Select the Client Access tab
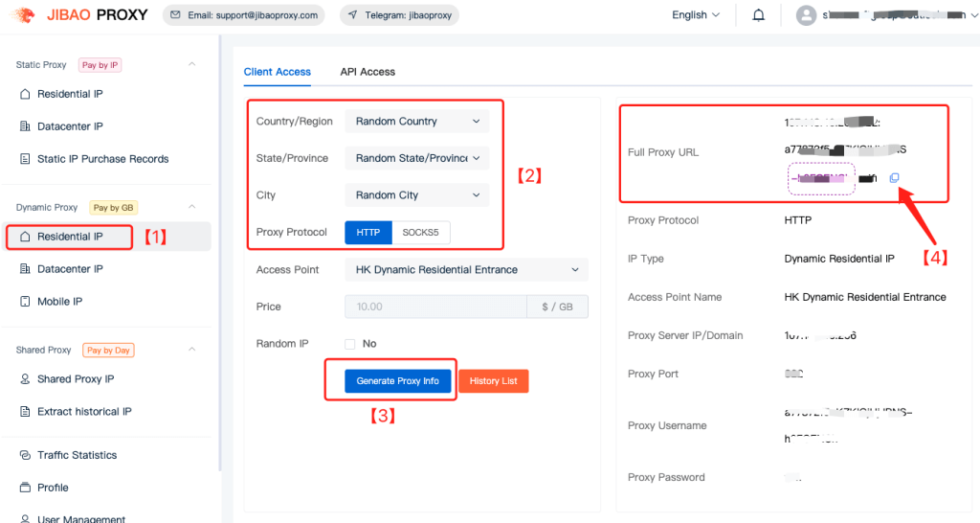 tap(278, 72)
